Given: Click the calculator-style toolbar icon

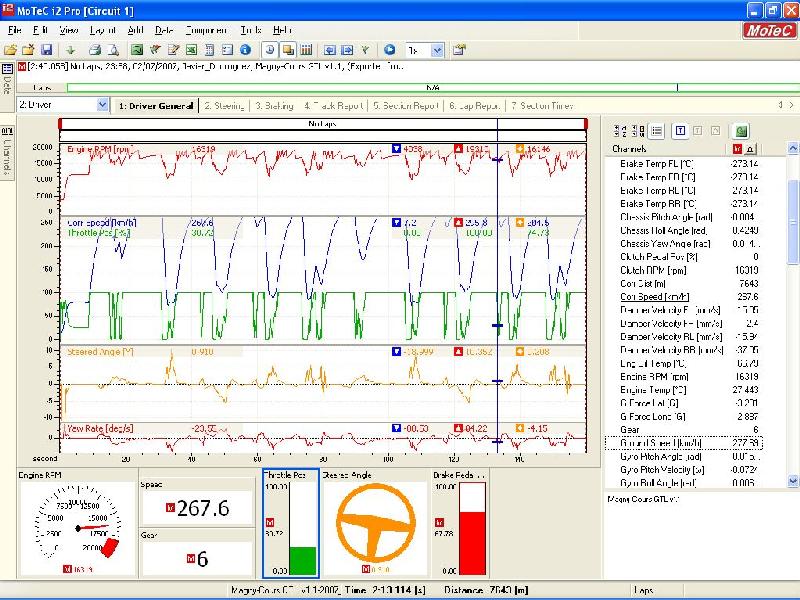Looking at the screenshot, I should pyautogui.click(x=209, y=49).
